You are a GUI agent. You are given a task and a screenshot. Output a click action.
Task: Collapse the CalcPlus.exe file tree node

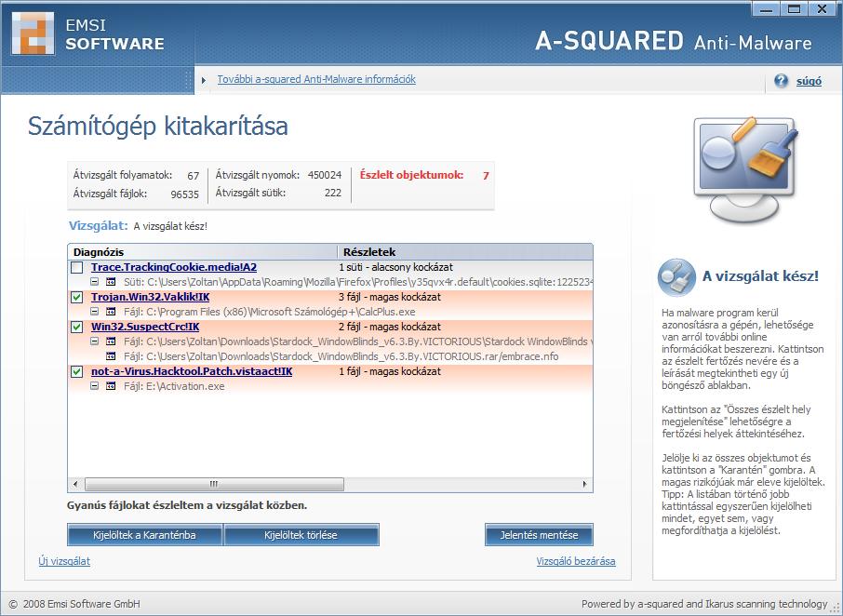pyautogui.click(x=94, y=312)
